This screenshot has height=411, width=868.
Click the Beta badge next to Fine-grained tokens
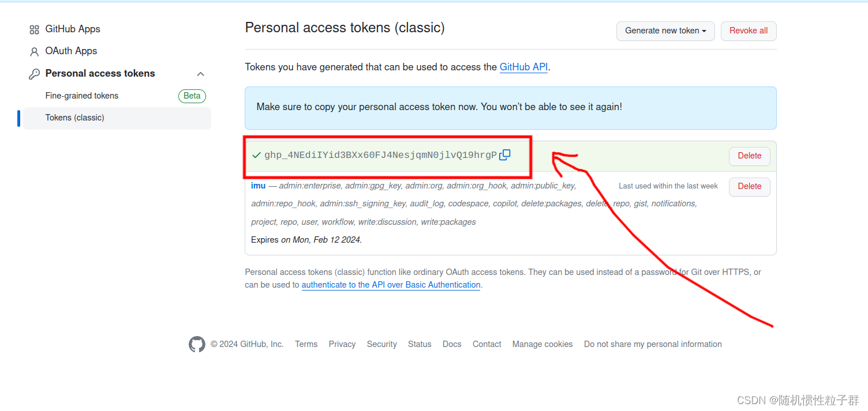[x=192, y=96]
